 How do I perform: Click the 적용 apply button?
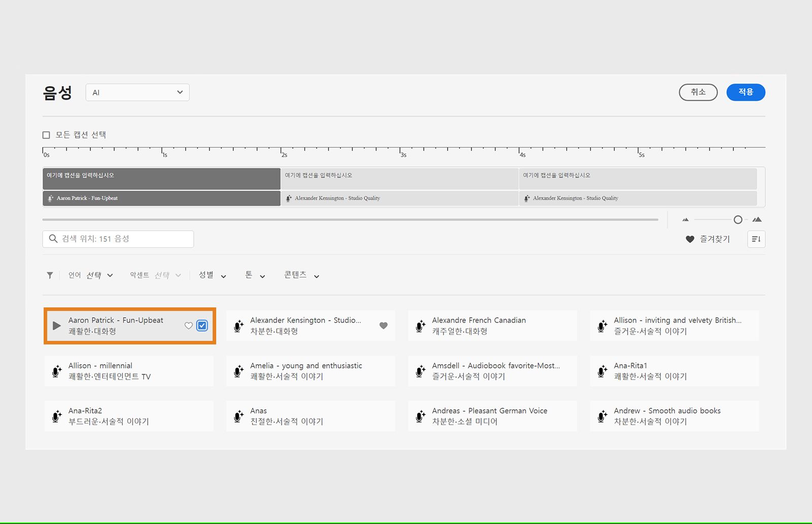(746, 92)
